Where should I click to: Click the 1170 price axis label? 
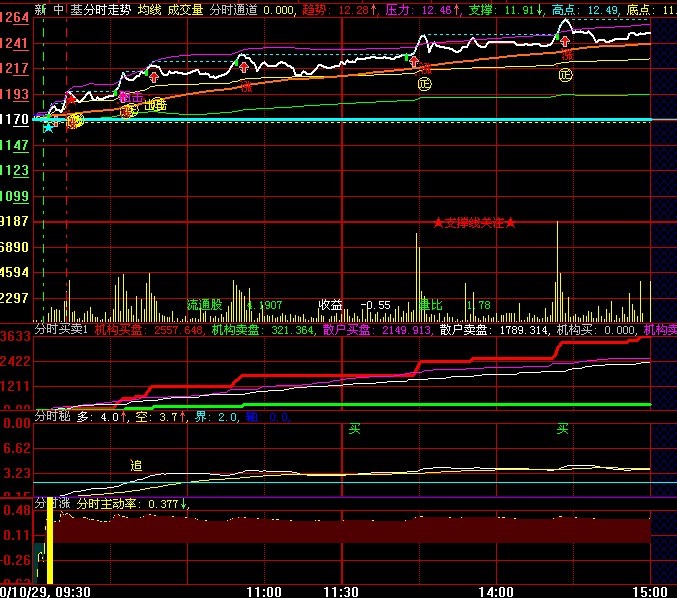click(14, 119)
